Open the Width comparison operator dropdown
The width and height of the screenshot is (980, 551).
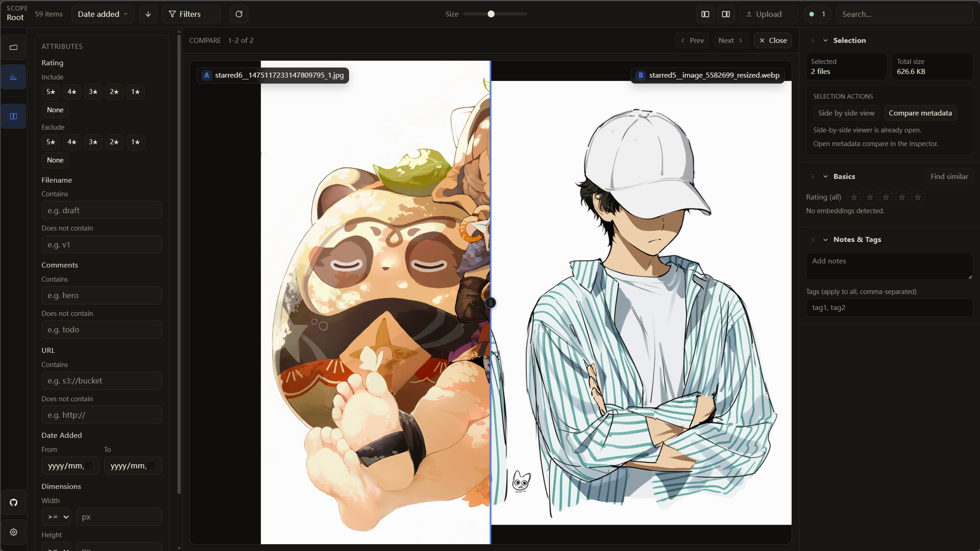tap(57, 517)
